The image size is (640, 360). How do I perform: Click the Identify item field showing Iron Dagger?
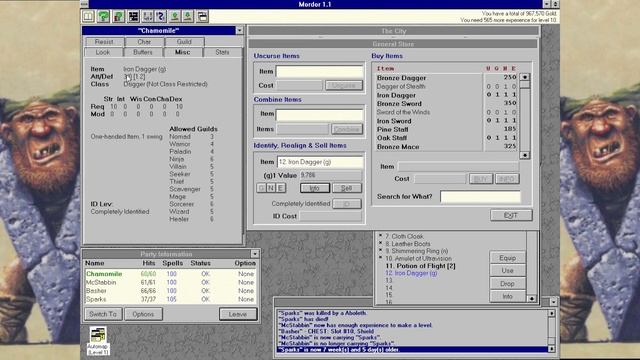pos(320,162)
